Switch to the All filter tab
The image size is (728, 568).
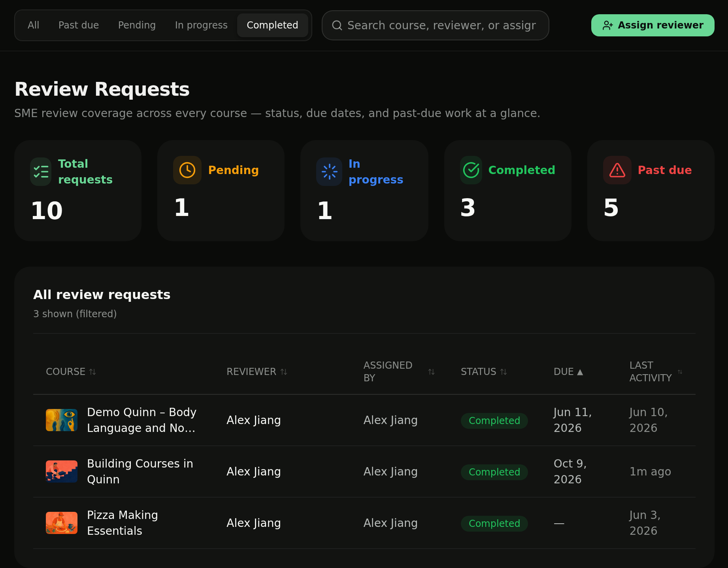[x=34, y=25]
